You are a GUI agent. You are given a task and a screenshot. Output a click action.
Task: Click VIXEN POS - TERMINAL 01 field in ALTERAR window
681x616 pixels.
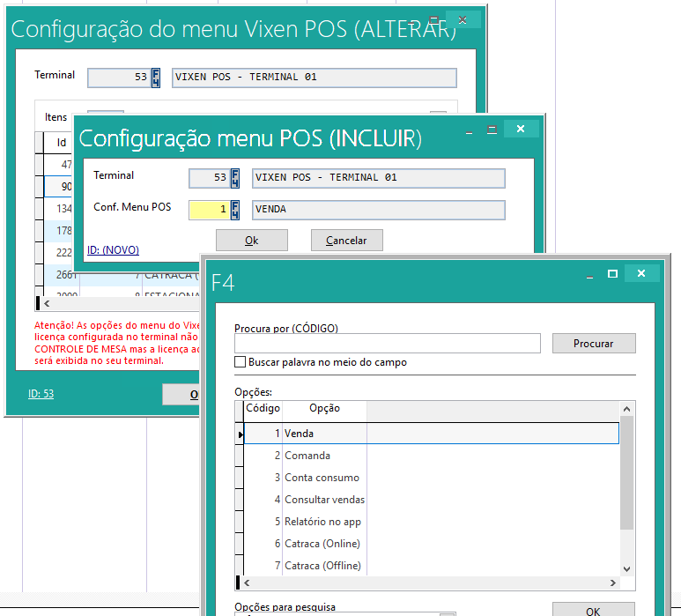tap(314, 78)
